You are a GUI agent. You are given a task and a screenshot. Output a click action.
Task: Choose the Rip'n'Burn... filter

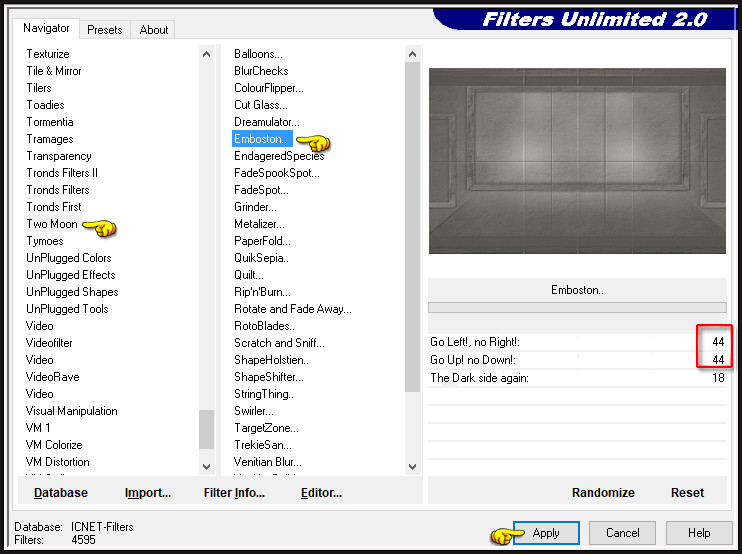pos(263,292)
